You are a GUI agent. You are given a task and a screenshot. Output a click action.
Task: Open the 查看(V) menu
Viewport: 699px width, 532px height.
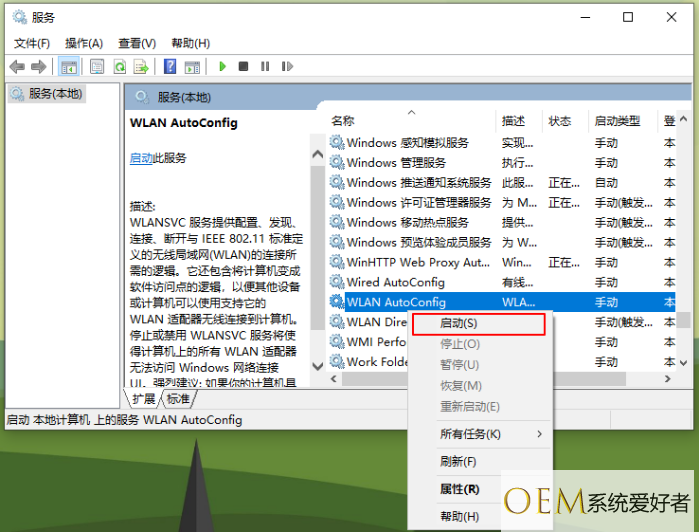137,43
